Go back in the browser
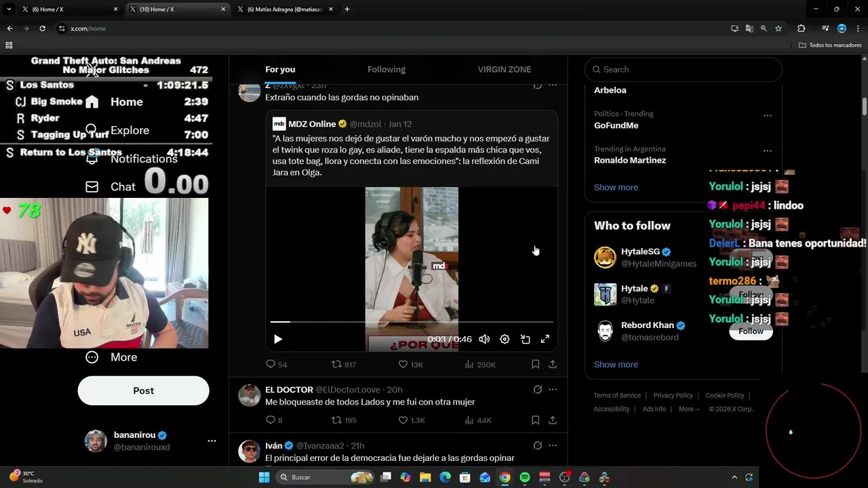 tap(9, 28)
